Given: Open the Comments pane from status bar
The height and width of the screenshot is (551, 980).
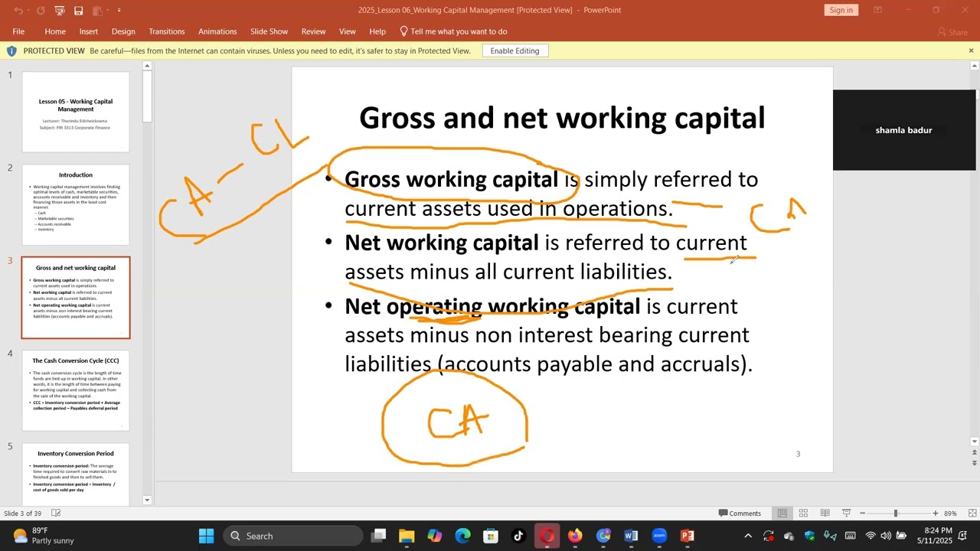Looking at the screenshot, I should point(740,514).
